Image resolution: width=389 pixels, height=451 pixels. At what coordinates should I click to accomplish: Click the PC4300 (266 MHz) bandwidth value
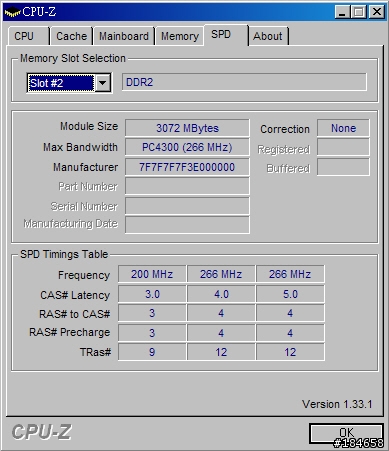tap(187, 147)
